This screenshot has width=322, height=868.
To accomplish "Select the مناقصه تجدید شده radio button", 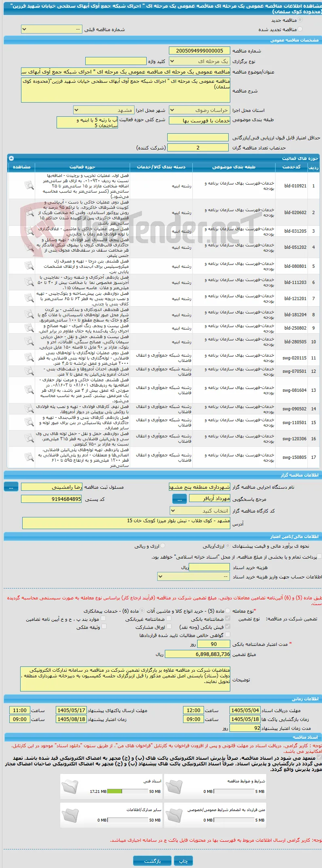I will coord(300,29).
